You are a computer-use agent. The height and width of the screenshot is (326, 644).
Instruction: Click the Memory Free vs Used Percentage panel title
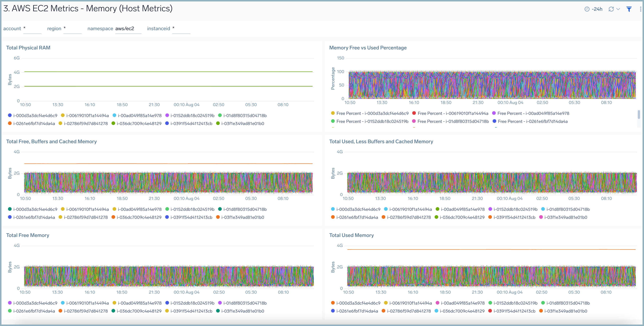tap(368, 47)
